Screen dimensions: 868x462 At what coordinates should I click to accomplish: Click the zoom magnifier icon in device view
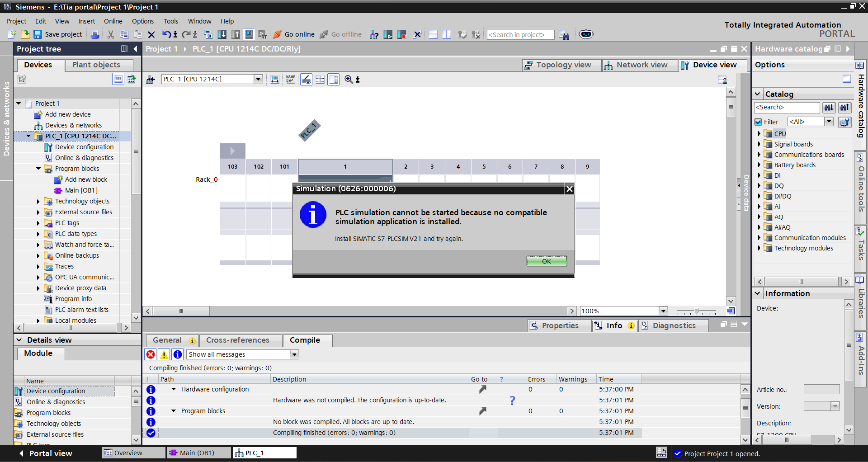tap(349, 80)
